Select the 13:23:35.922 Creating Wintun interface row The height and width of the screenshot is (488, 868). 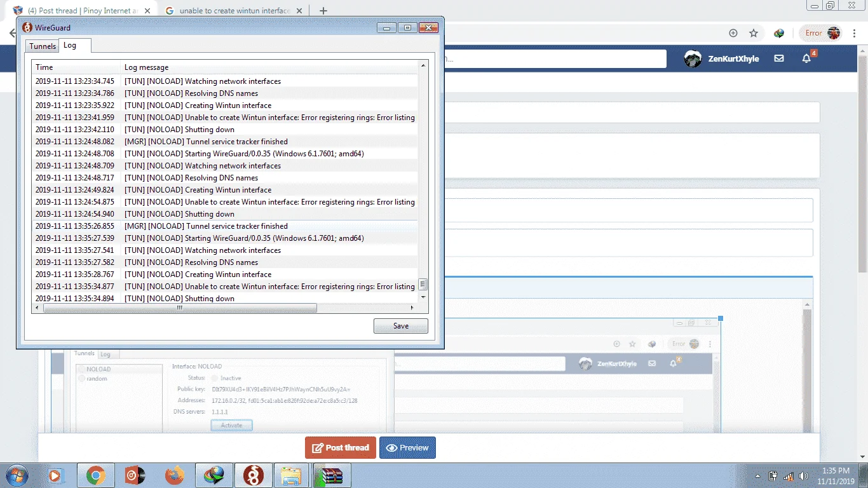coord(225,105)
